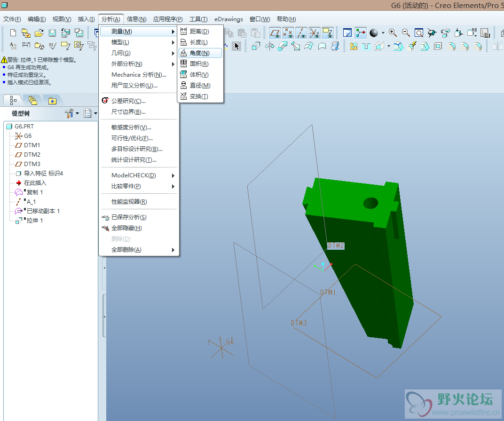Click the Zoom Out magnifier icon

tap(406, 33)
